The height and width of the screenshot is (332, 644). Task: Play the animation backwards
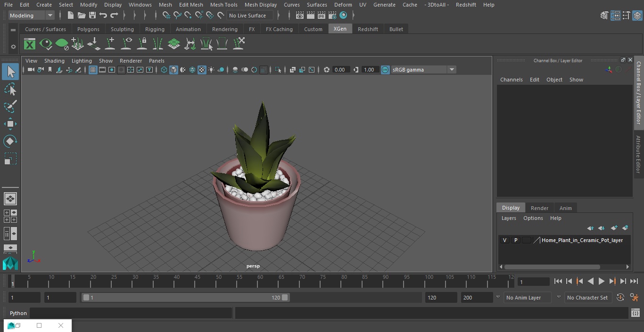[x=591, y=281]
